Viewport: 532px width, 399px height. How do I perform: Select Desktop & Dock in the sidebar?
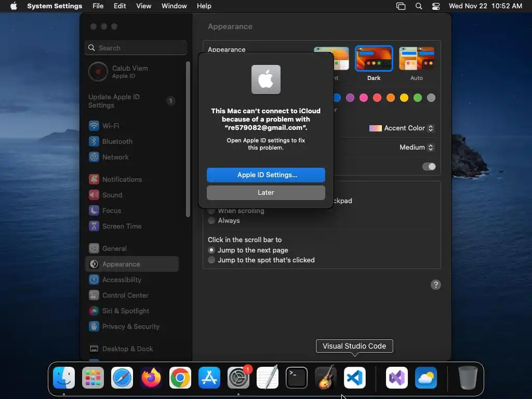pyautogui.click(x=132, y=349)
